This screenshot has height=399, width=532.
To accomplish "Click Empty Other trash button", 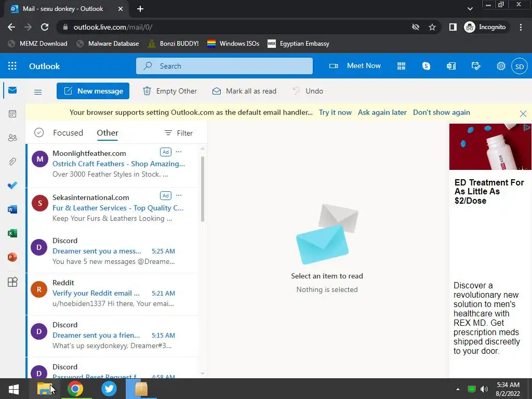I will click(170, 91).
